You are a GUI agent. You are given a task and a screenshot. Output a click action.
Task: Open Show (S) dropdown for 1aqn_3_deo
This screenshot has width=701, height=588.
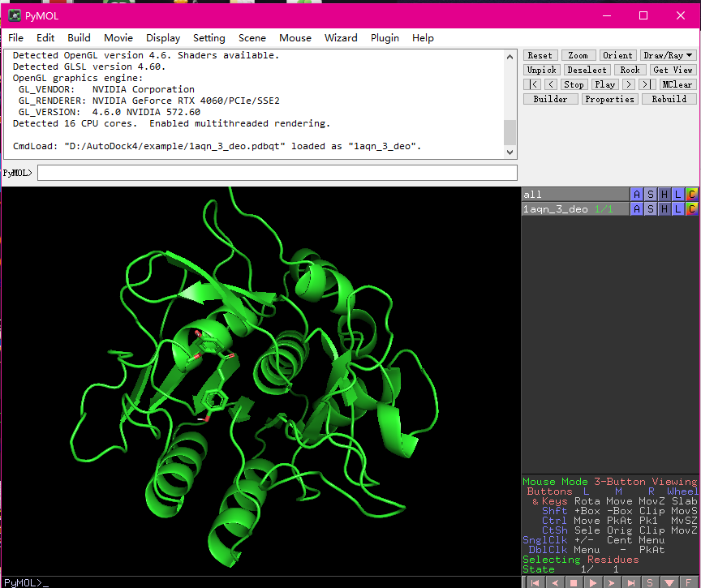(651, 209)
